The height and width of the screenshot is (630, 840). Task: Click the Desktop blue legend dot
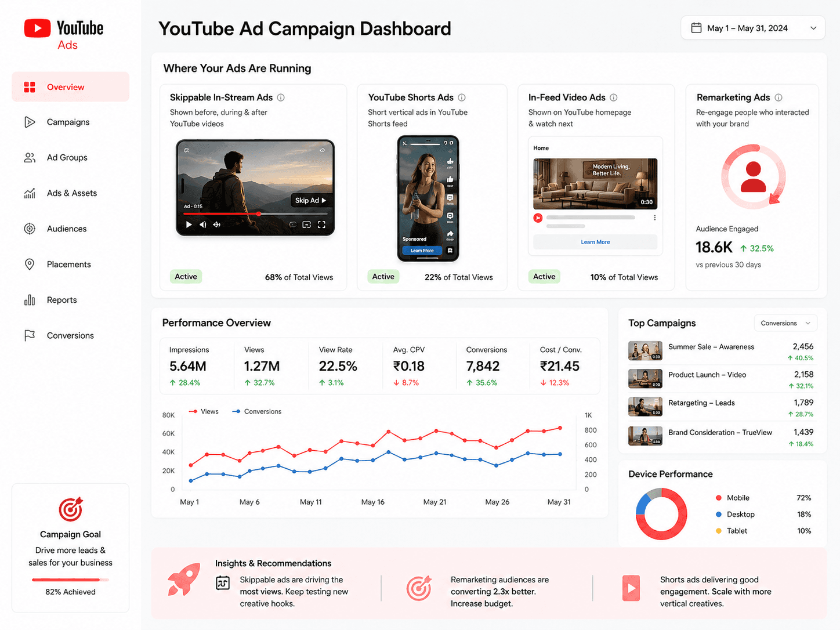click(x=719, y=515)
